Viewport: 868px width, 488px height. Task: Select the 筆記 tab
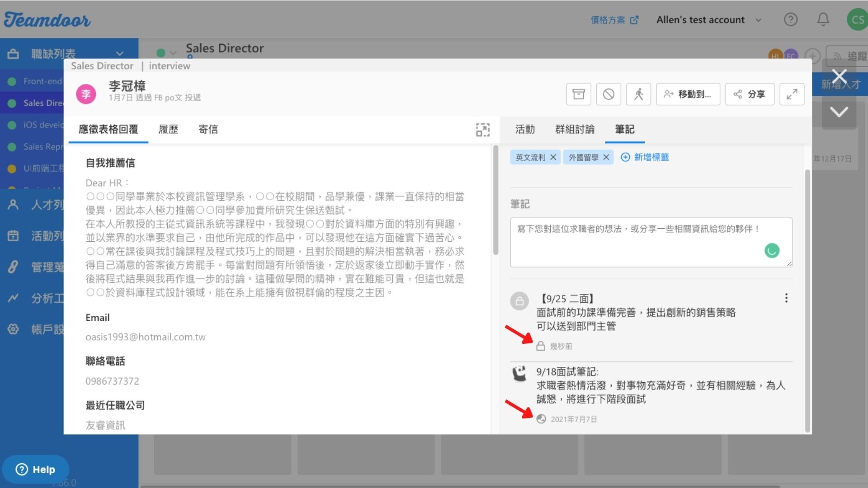[624, 129]
